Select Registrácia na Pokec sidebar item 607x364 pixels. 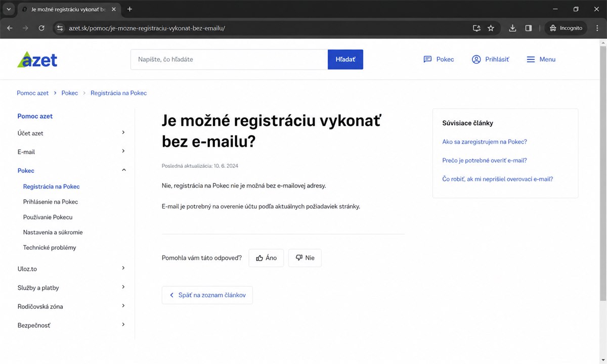[x=52, y=187]
